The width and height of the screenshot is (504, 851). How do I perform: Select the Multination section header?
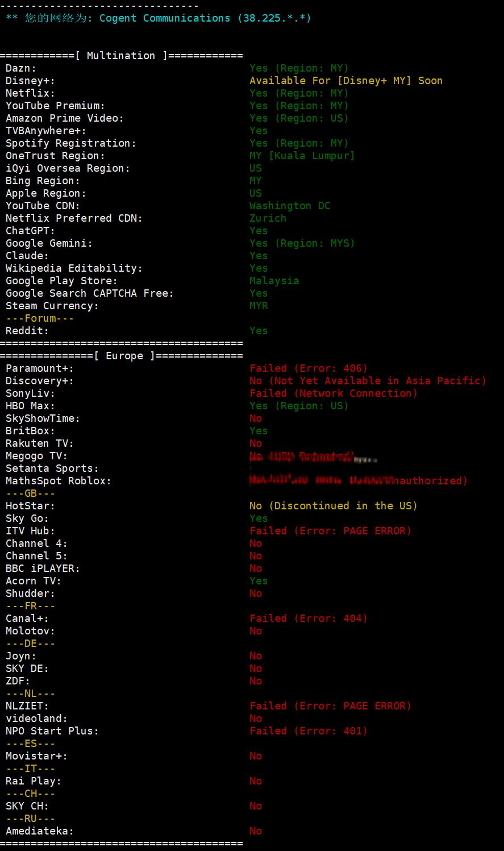(x=122, y=56)
